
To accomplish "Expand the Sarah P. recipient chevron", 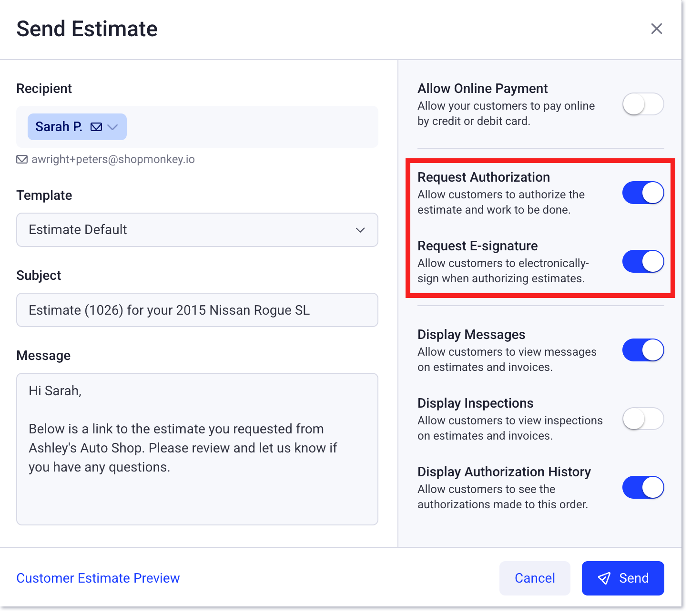I will (113, 127).
